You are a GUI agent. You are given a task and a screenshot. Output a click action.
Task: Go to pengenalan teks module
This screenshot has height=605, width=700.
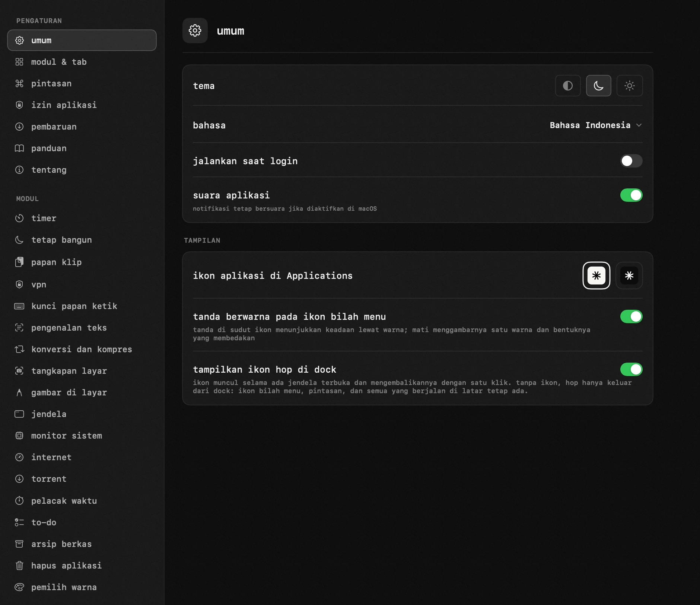coord(82,328)
